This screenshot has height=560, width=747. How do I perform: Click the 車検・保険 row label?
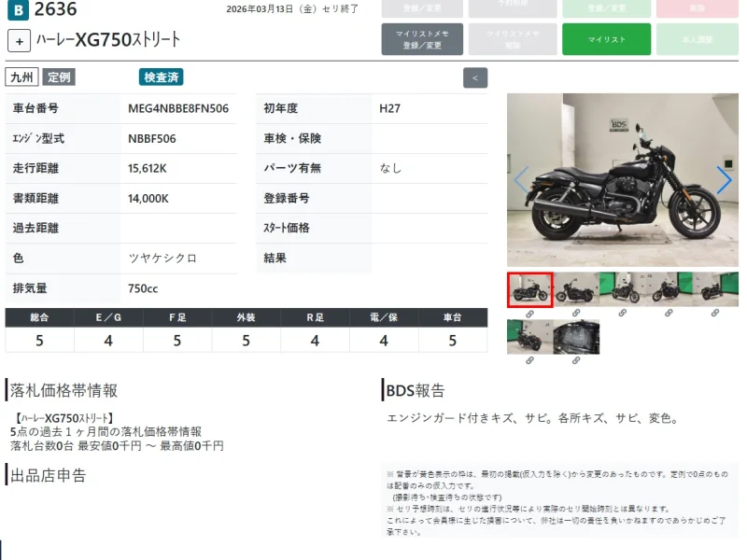[x=292, y=138]
